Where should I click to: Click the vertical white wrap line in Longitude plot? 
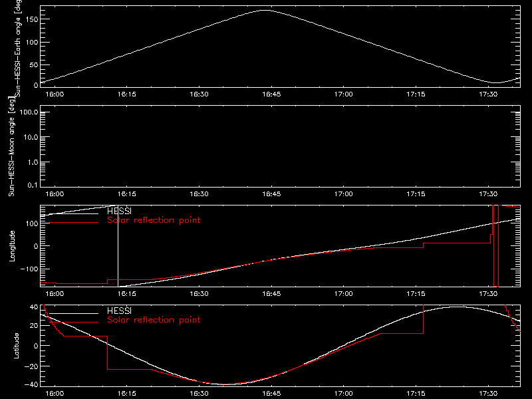(118, 246)
